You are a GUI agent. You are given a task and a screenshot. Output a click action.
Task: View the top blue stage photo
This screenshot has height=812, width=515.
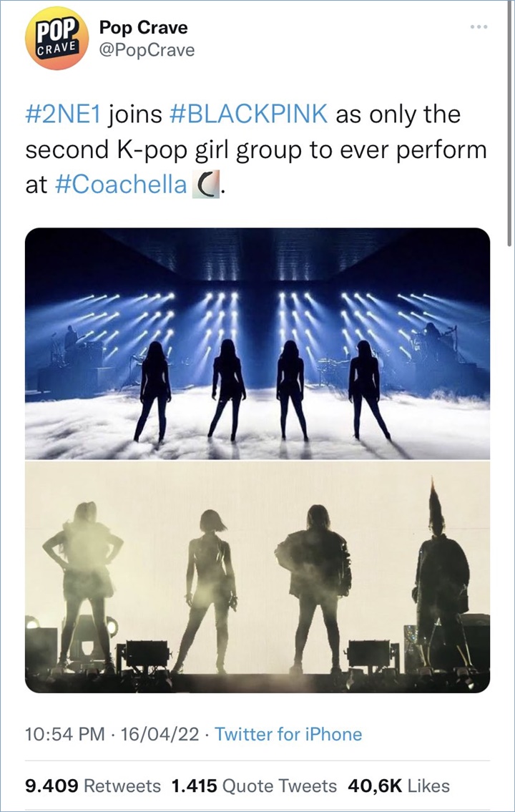pyautogui.click(x=257, y=343)
